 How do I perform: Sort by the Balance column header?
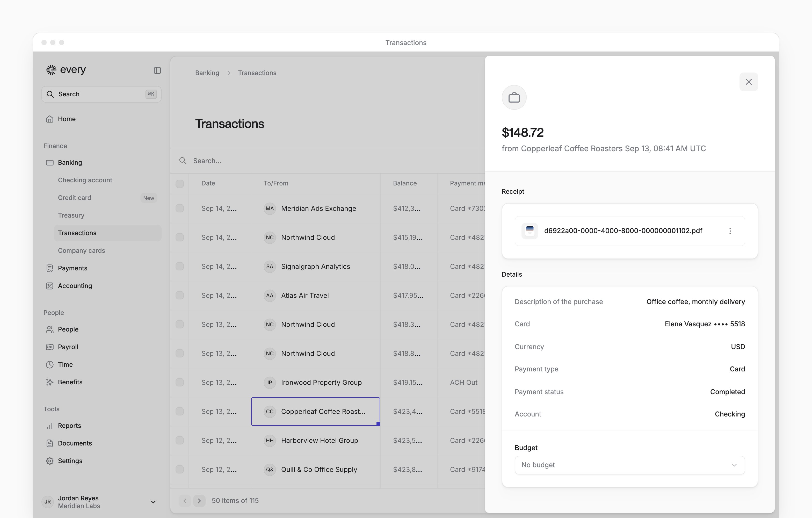(405, 183)
